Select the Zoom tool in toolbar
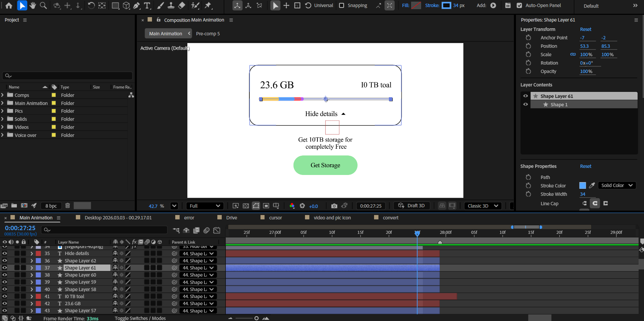The width and height of the screenshot is (644, 321). (43, 5)
